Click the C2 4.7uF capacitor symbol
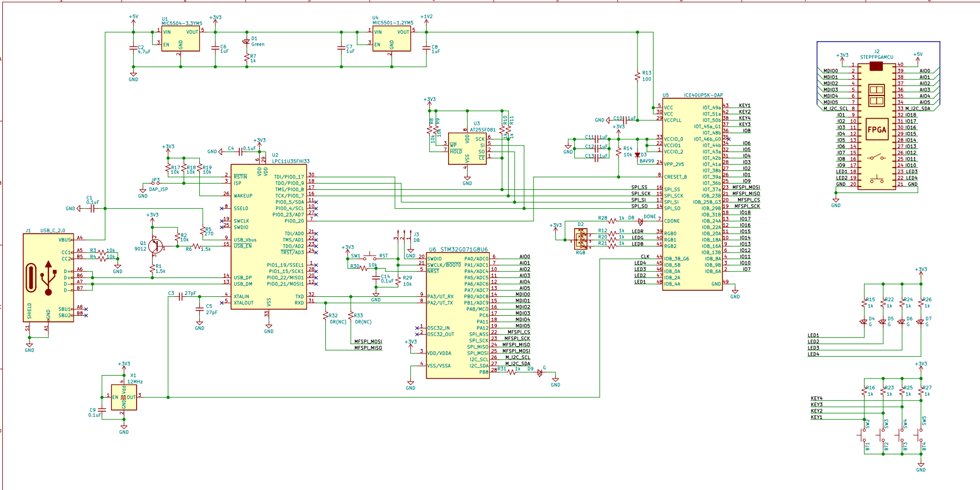 click(x=133, y=48)
